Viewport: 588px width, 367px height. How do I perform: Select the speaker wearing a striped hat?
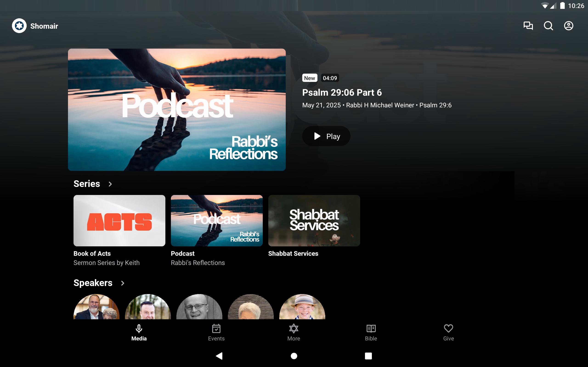302,307
